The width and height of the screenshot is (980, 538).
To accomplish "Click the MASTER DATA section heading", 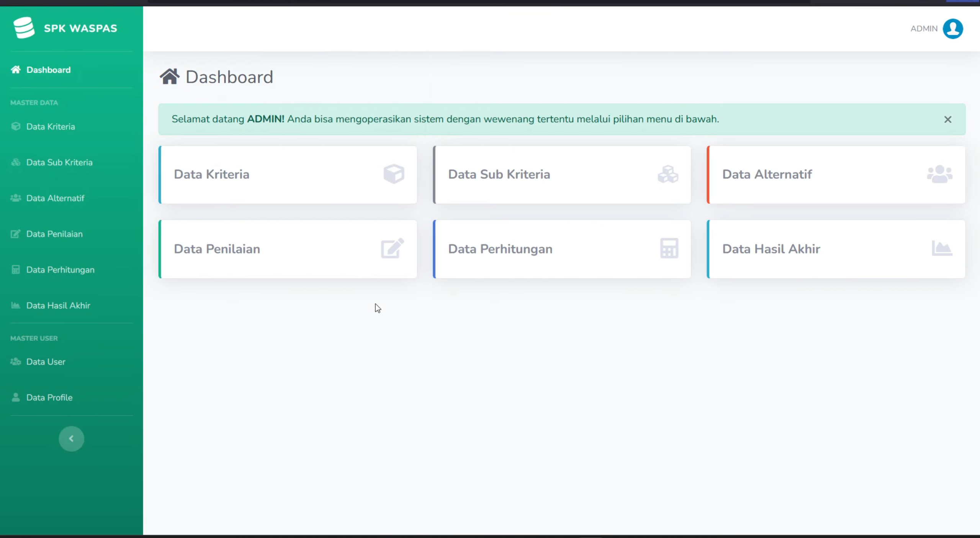I will [34, 103].
